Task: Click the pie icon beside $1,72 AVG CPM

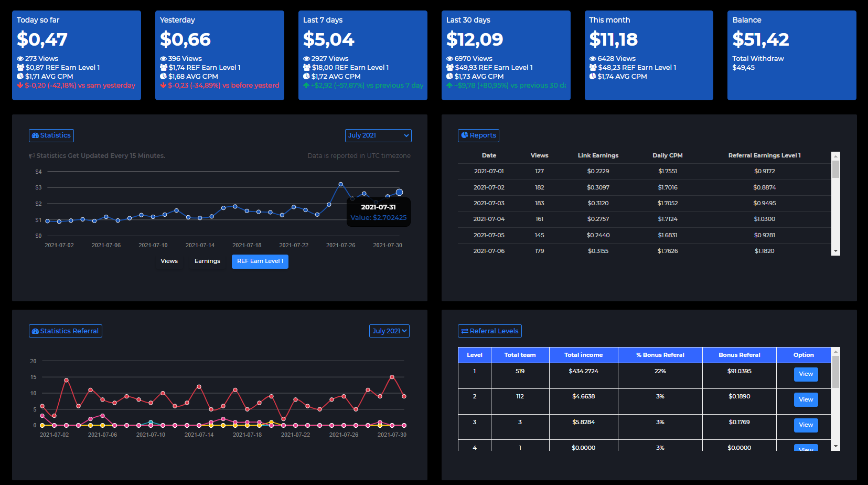Action: pyautogui.click(x=306, y=77)
